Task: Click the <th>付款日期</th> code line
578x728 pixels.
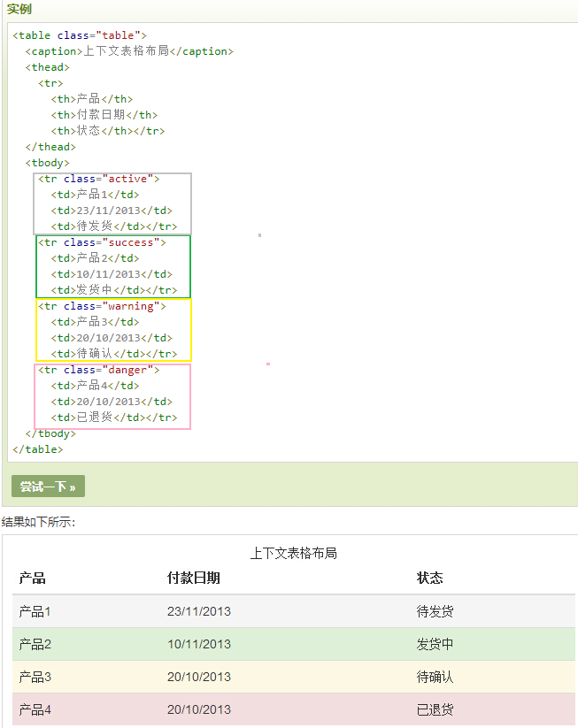Action: pos(104,115)
